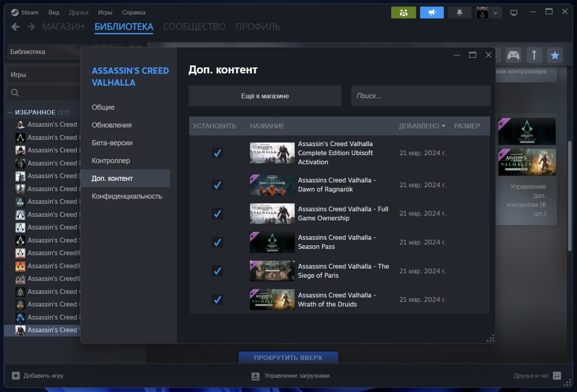Viewport: 577px width, 392px height.
Task: Click the DLC Поиск search field
Action: coord(420,96)
